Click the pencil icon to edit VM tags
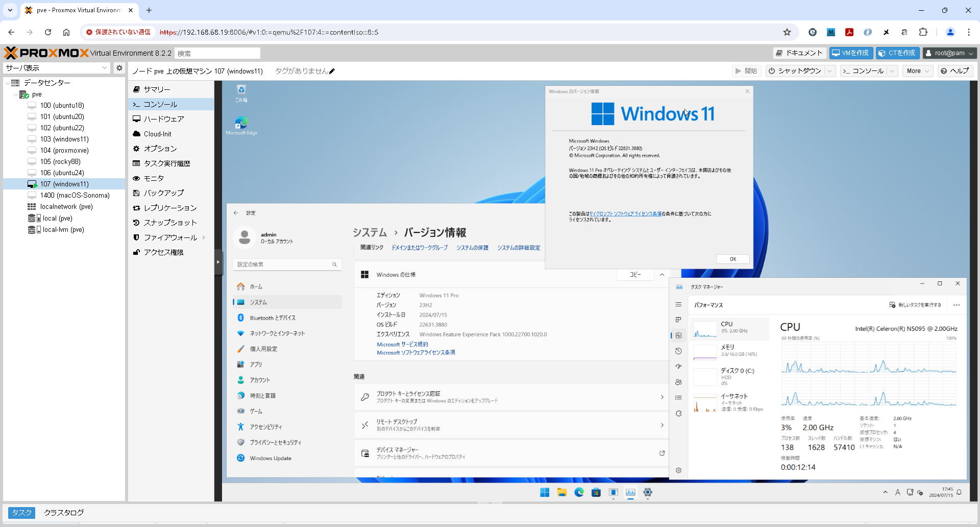Viewport: 980px width, 527px height. 332,71
